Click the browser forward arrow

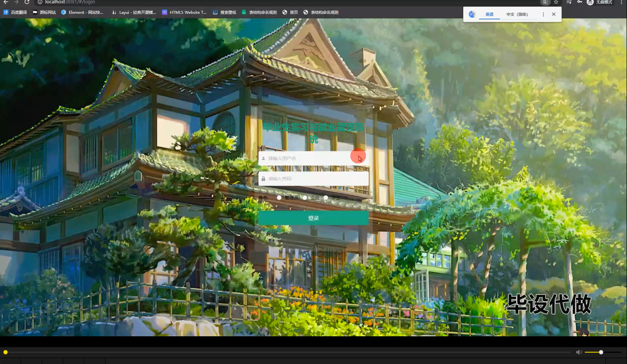coord(16,2)
